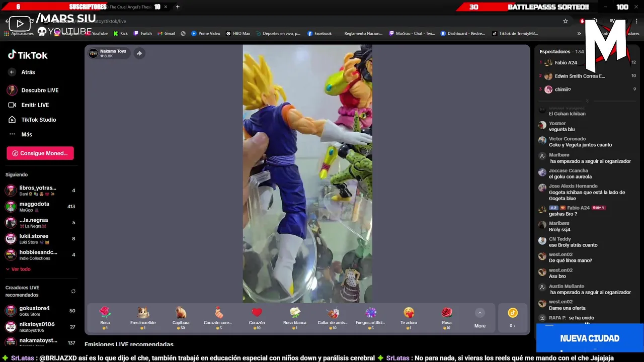Open Kick bookmark

coord(121,33)
